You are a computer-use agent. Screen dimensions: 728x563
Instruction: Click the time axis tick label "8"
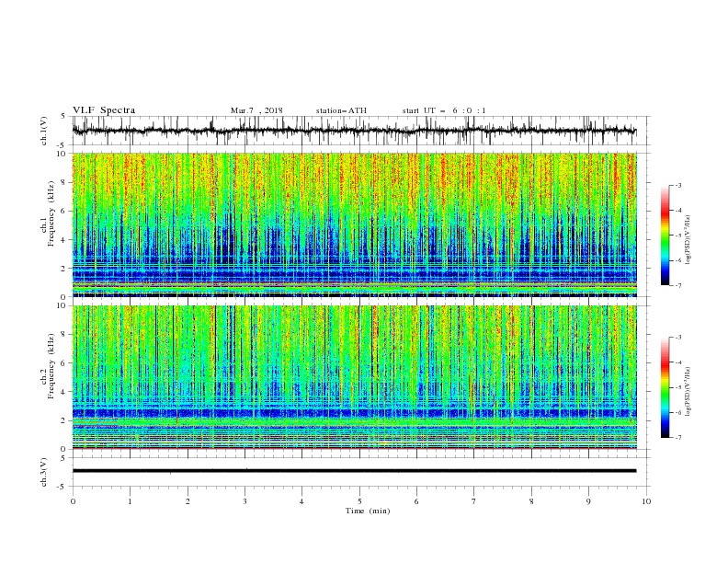pos(531,501)
